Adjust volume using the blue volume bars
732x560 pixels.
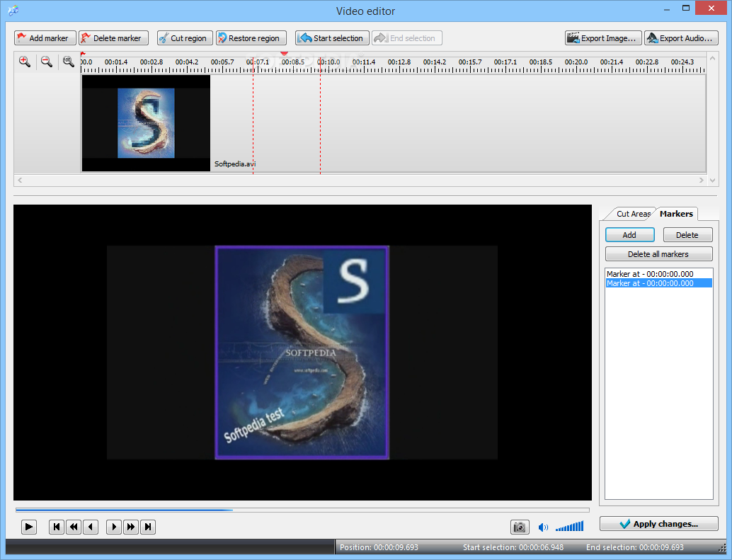tap(570, 527)
